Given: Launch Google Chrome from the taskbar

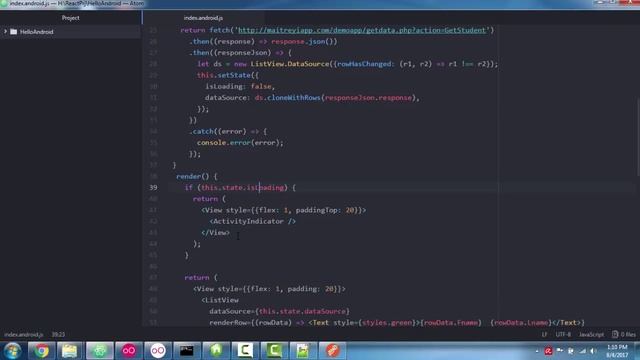Looking at the screenshot, I should click(x=41, y=351).
